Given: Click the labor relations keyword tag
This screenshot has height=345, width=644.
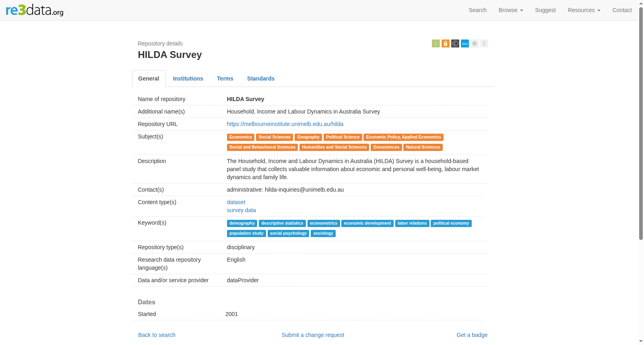Looking at the screenshot, I should pyautogui.click(x=412, y=223).
